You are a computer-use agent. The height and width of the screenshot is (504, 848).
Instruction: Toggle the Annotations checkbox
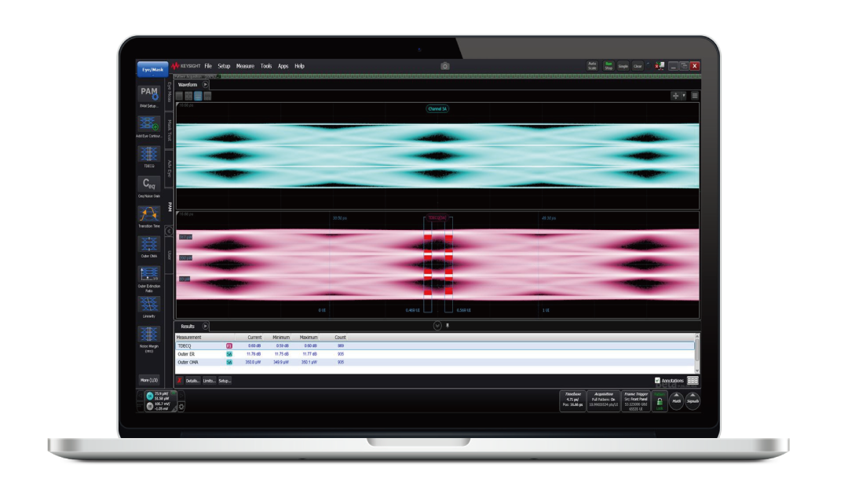coord(658,380)
